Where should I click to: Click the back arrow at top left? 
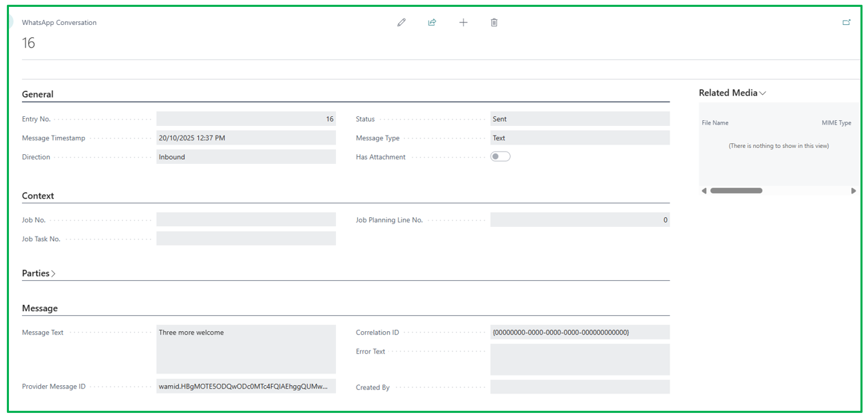(x=10, y=22)
